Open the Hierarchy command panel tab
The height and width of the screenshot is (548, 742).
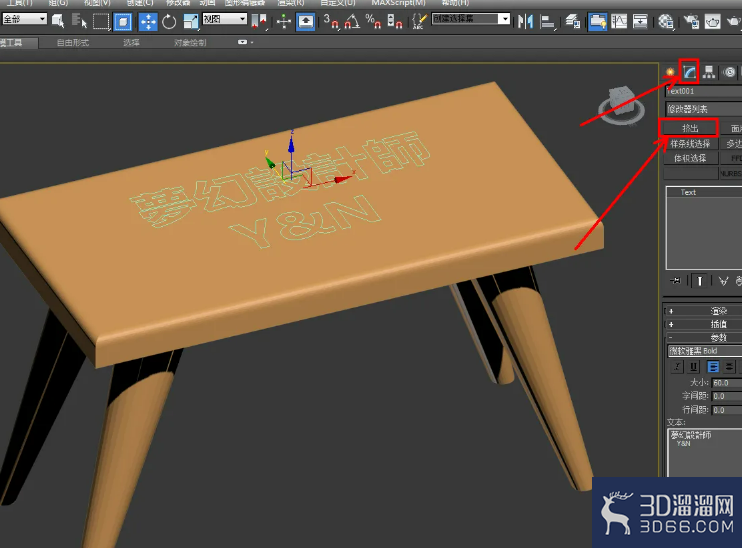[709, 72]
